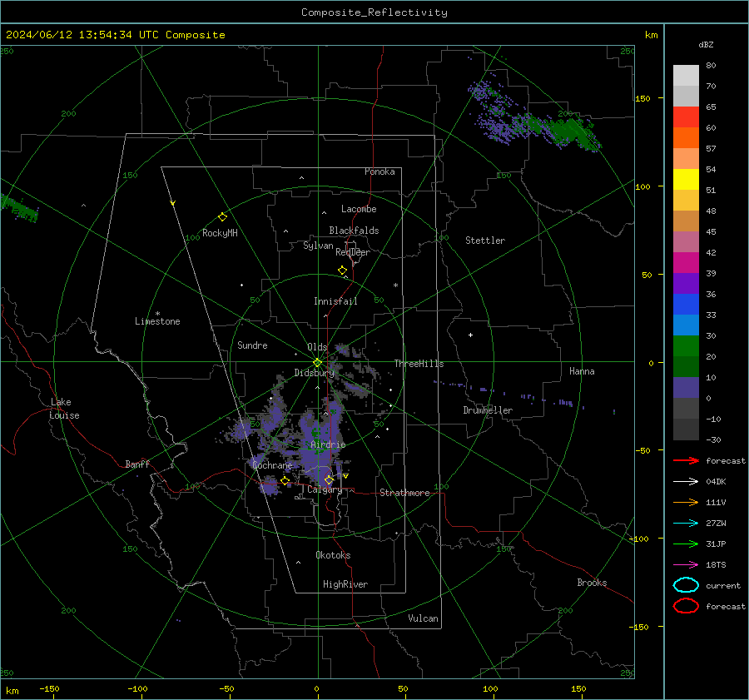This screenshot has width=749, height=700.
Task: Select the yellow diamond marker below Cochrane
Action: tap(285, 481)
